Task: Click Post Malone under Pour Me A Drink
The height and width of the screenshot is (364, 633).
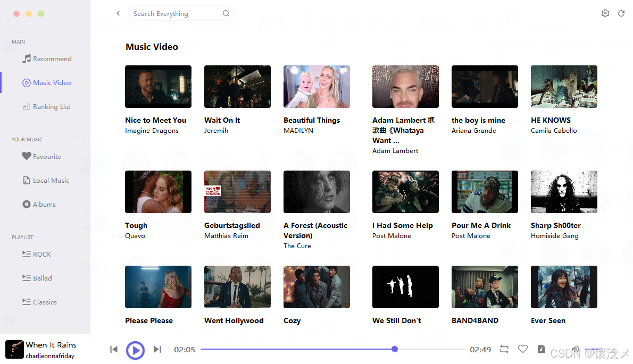Action: point(471,236)
